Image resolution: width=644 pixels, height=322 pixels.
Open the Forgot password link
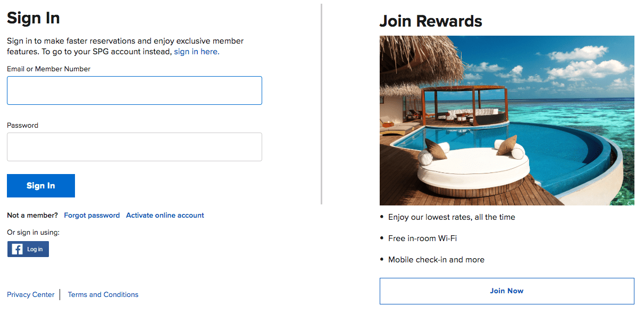pyautogui.click(x=91, y=216)
